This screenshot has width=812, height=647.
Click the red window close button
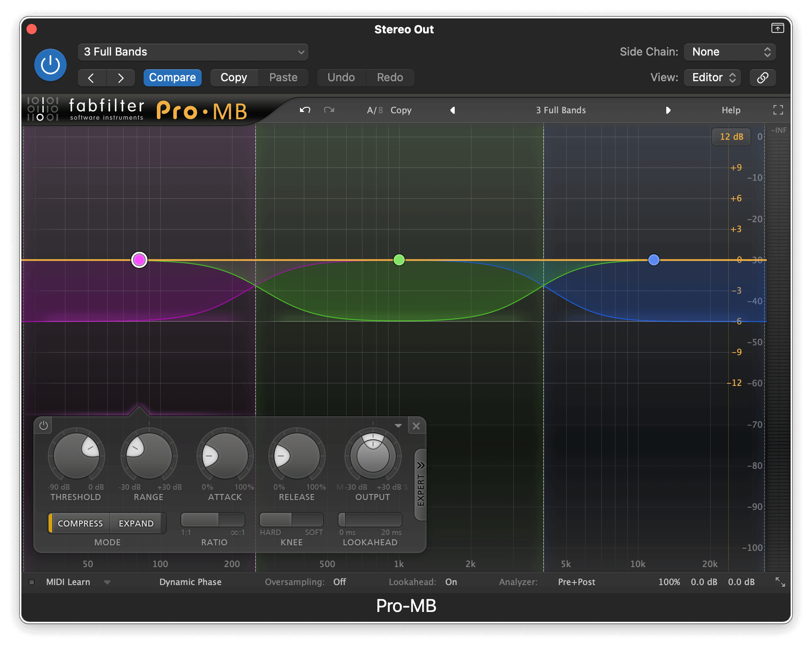(x=32, y=29)
